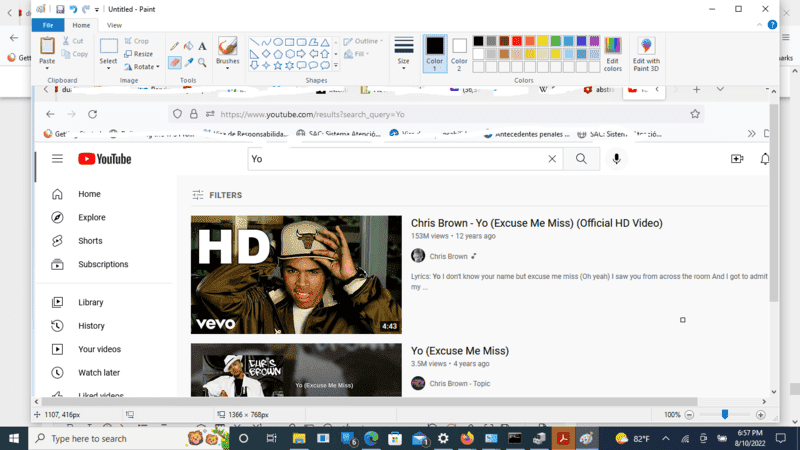Screen dimensions: 800x450
Task: Open Edit colors
Action: click(x=612, y=54)
